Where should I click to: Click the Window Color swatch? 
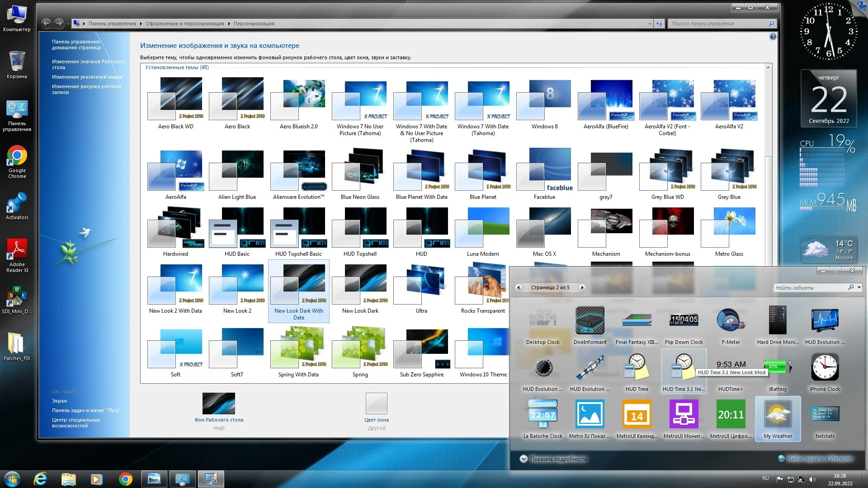click(376, 404)
